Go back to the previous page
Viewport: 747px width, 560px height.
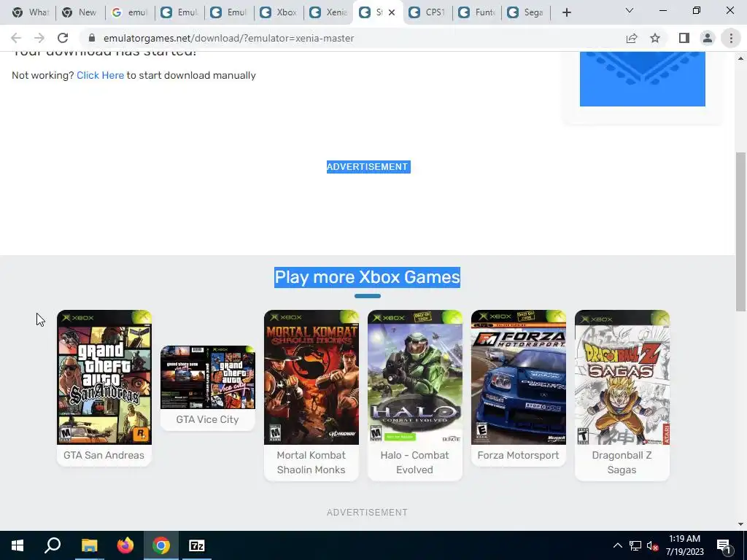(16, 38)
